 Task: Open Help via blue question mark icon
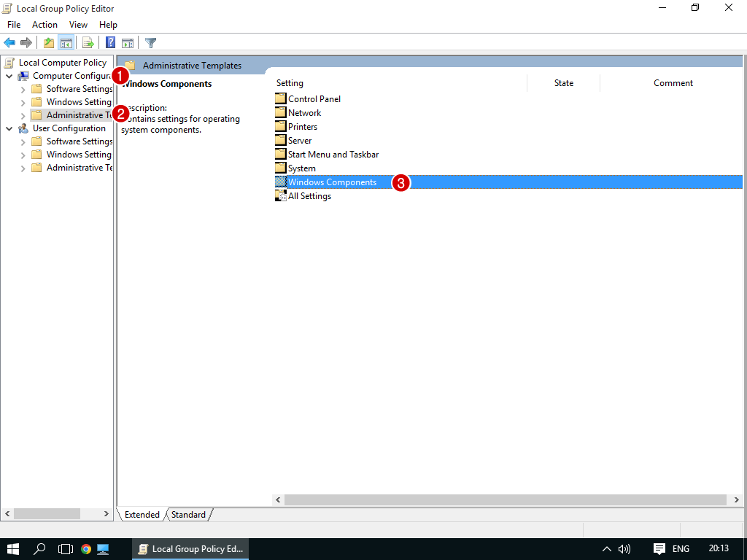pos(111,43)
